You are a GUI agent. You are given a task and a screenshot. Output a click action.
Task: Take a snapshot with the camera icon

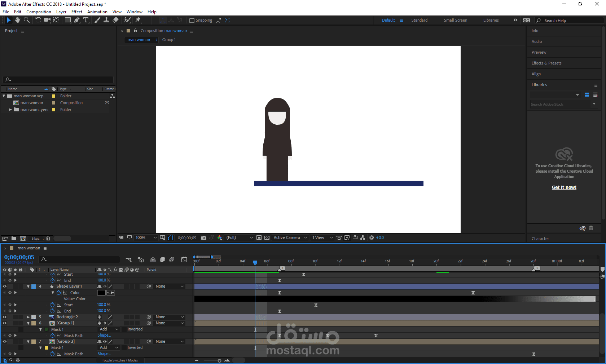[204, 238]
